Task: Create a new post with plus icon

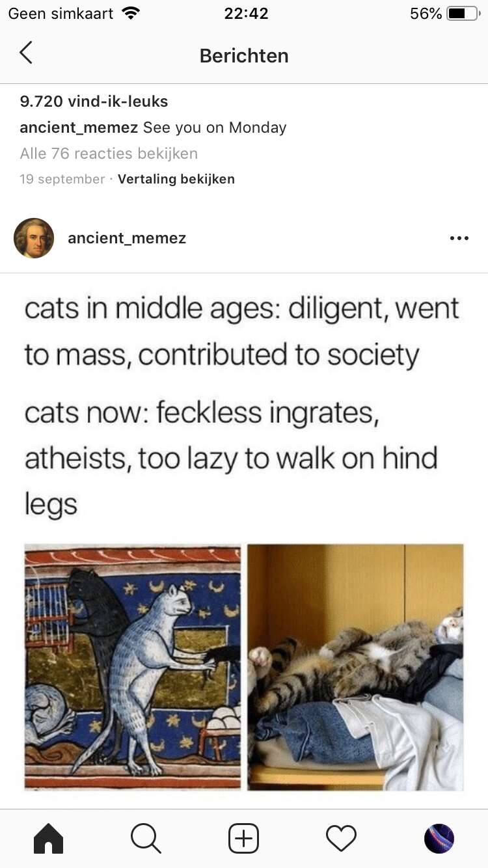Action: click(x=244, y=838)
